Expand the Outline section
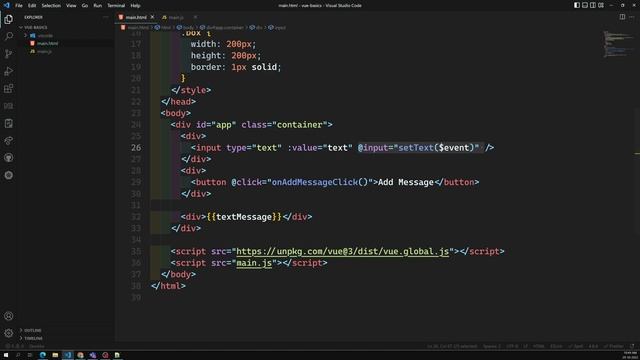Screen dimensions: 640x360 click(32, 330)
